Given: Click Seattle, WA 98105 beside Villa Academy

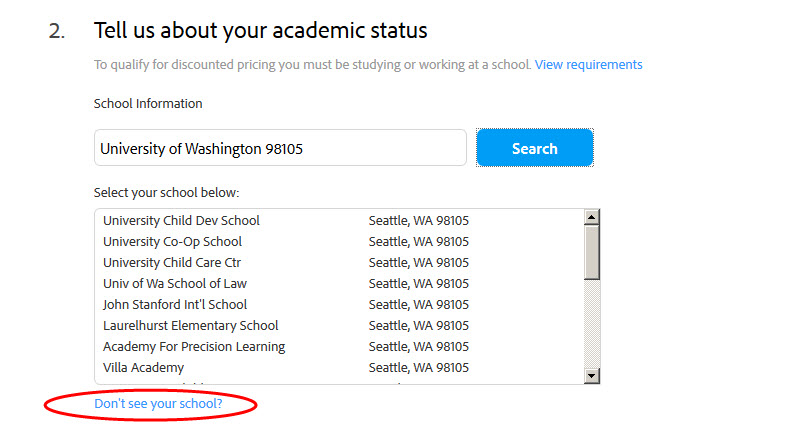Looking at the screenshot, I should click(419, 367).
